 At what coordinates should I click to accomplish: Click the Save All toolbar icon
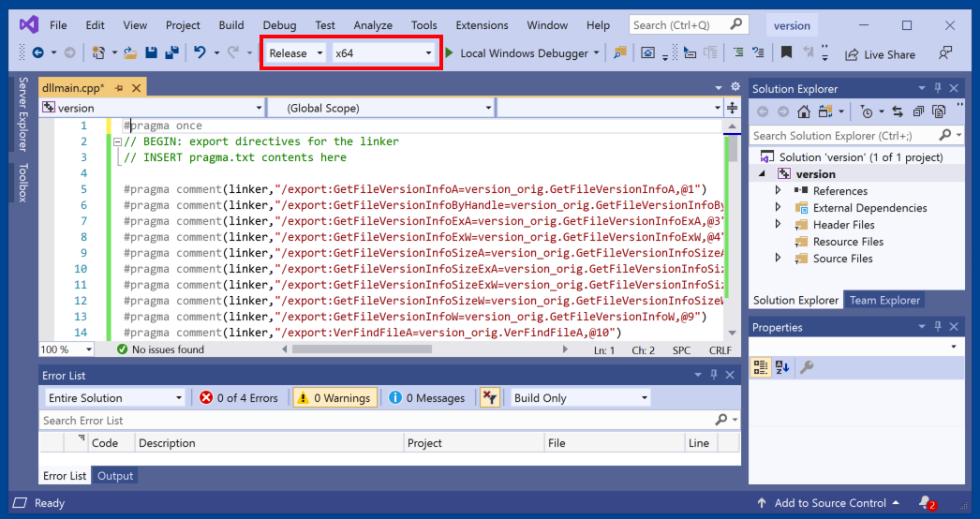[171, 53]
